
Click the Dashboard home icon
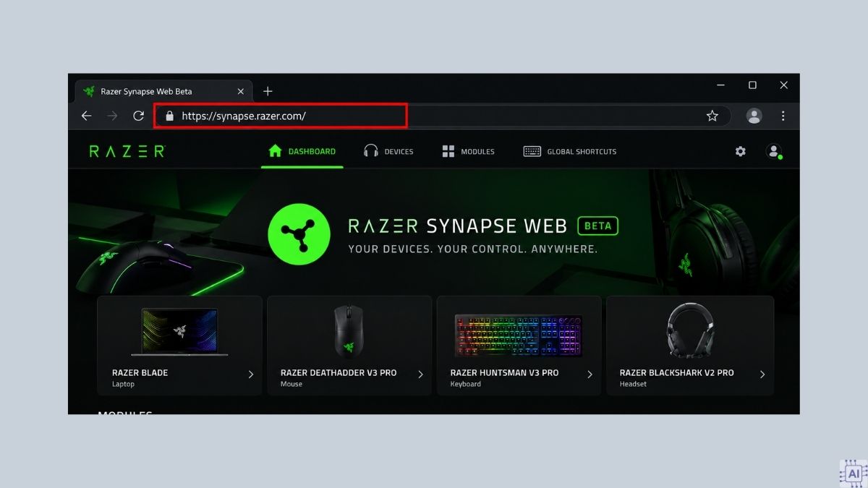[x=275, y=151]
